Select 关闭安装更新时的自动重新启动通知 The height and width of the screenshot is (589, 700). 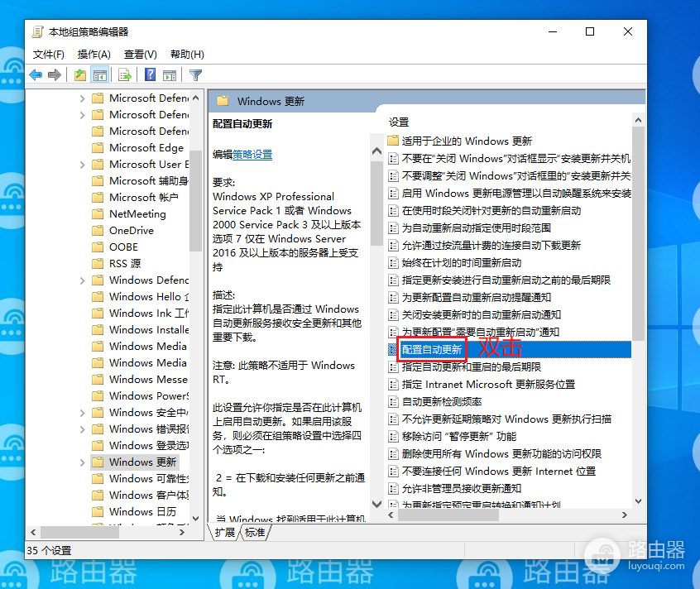[482, 314]
